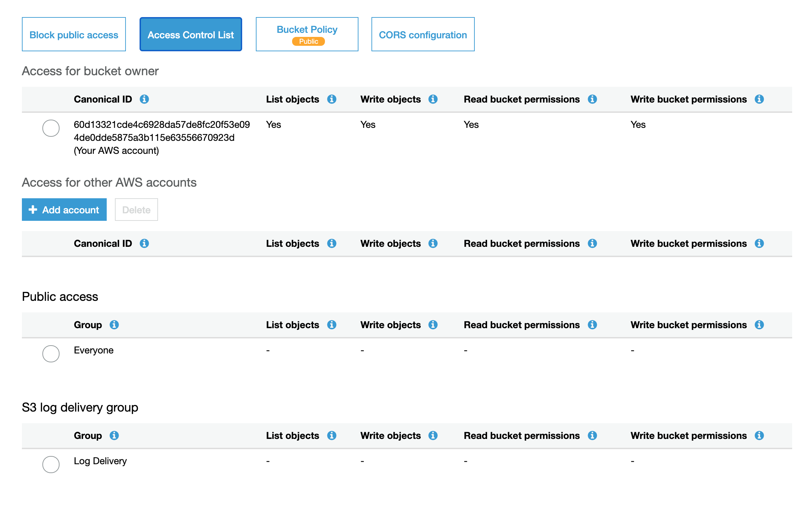The image size is (812, 523).
Task: Select the Everyone group radio button
Action: (51, 354)
